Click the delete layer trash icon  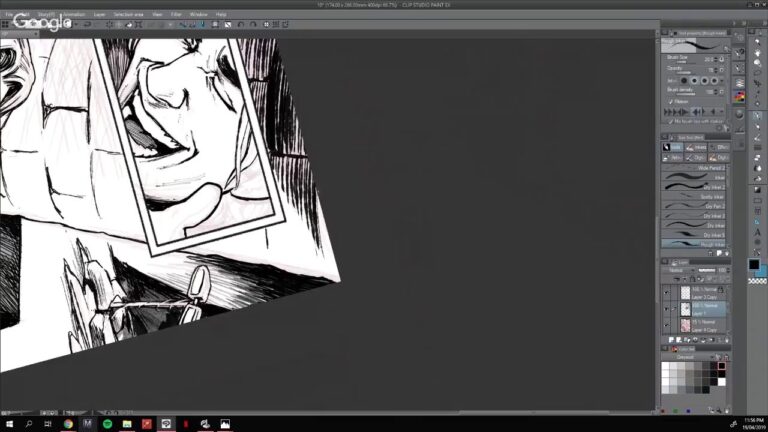(x=726, y=339)
